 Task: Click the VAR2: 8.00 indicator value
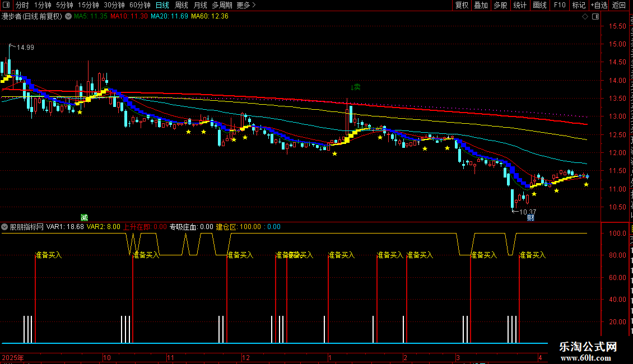103,227
